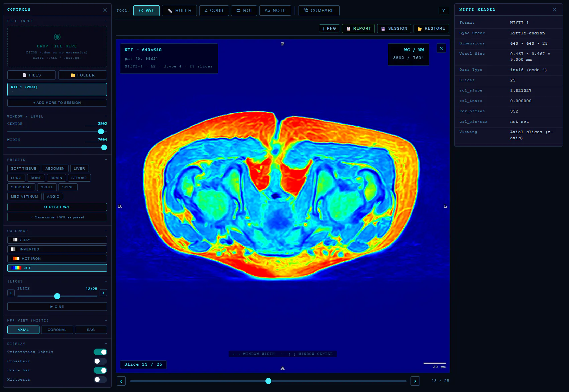Screen dimensions: 569x392
Task: Close the Controls panel
Action: coord(105,10)
